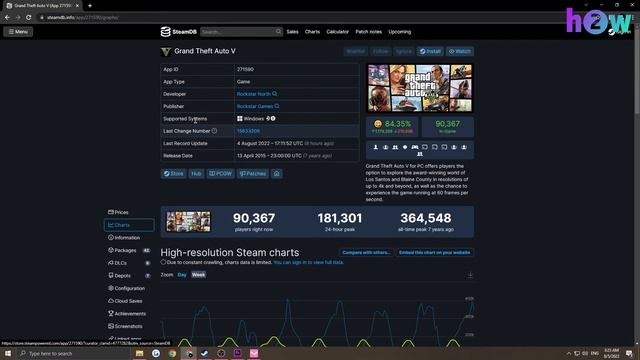Click Embed this chart button
The image size is (640, 360).
pyautogui.click(x=435, y=253)
